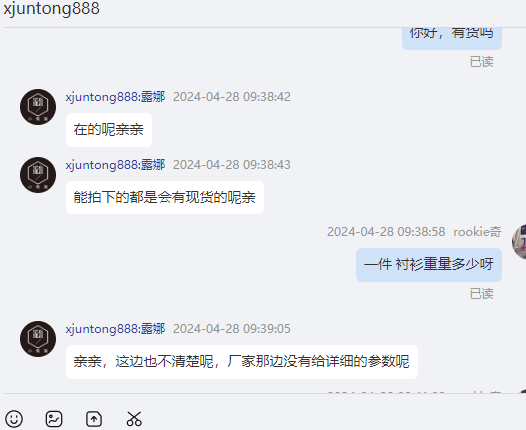Click sender name xjuntong888:露娜 at 09:38:42

click(115, 97)
